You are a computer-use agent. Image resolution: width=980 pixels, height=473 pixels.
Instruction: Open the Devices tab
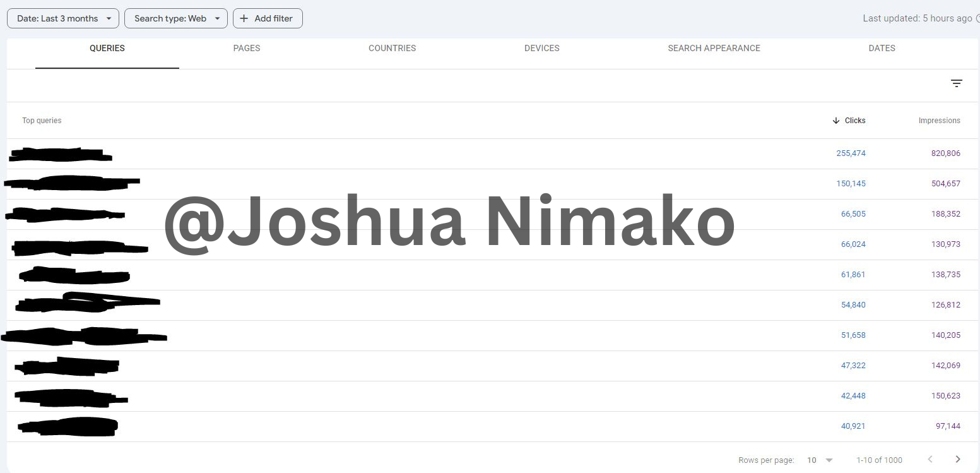point(542,48)
